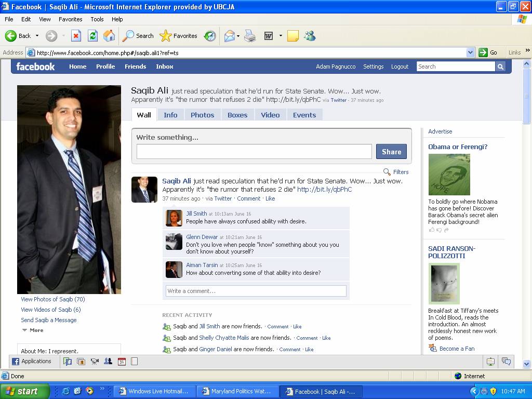
Task: Click the vertical scrollbar down arrow
Action: 527,364
